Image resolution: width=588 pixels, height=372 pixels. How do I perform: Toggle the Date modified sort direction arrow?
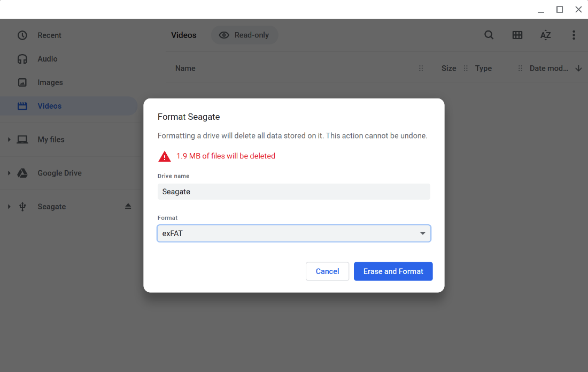pyautogui.click(x=579, y=68)
